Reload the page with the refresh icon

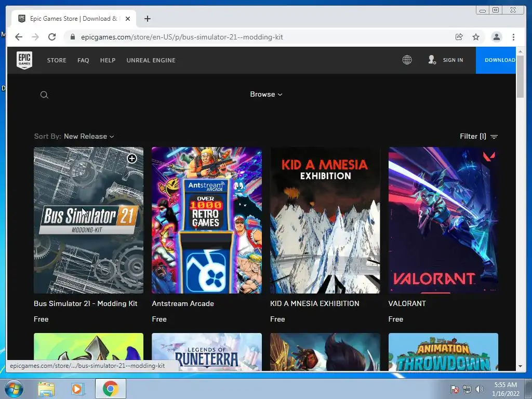52,37
